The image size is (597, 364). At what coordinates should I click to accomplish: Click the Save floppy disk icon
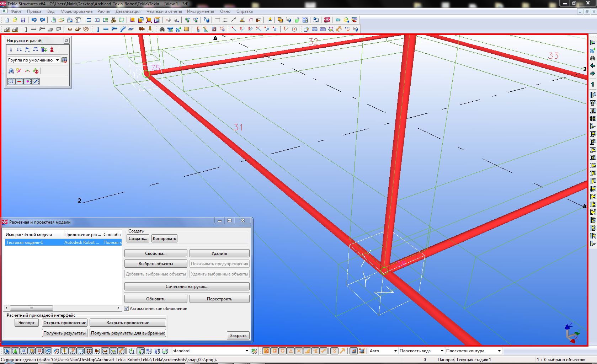coord(23,20)
